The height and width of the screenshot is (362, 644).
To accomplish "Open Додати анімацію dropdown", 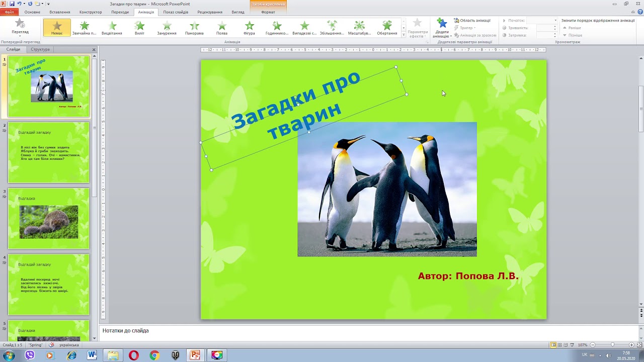I will [442, 28].
